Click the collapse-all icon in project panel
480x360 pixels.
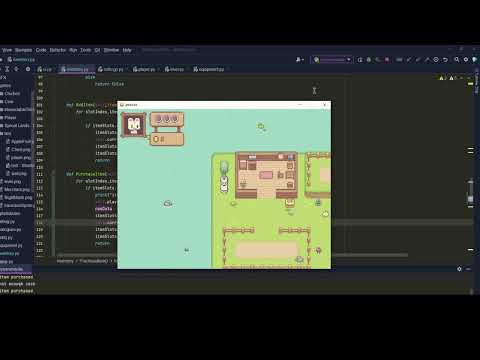coord(16,69)
